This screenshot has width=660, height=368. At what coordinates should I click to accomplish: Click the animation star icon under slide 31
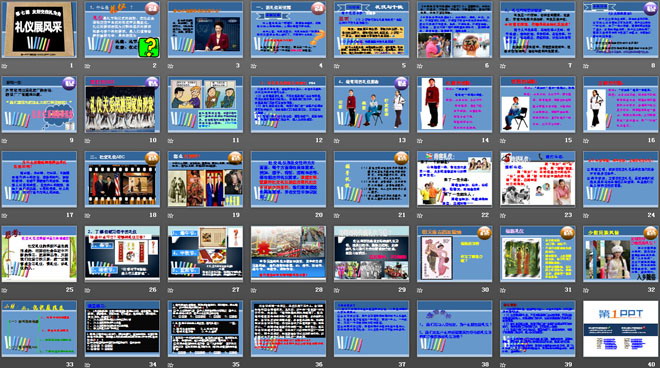coord(503,290)
